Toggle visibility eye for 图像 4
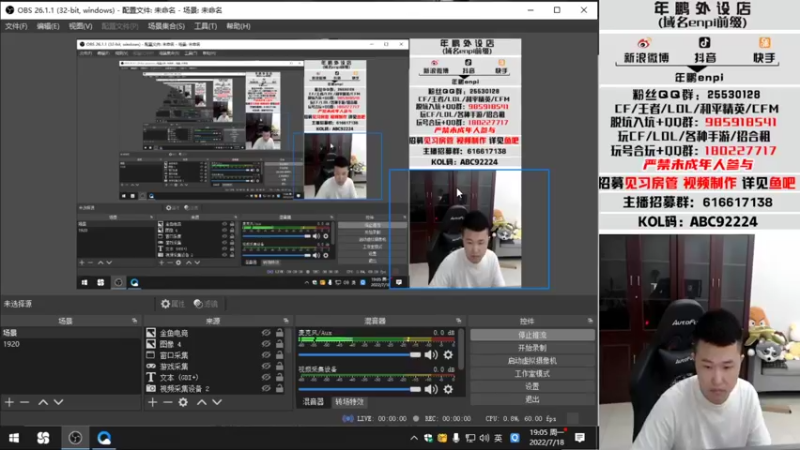This screenshot has width=800, height=450. coord(266,344)
